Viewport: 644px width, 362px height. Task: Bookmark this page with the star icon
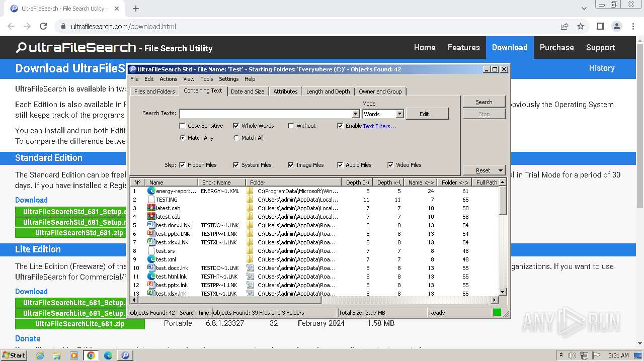click(581, 26)
